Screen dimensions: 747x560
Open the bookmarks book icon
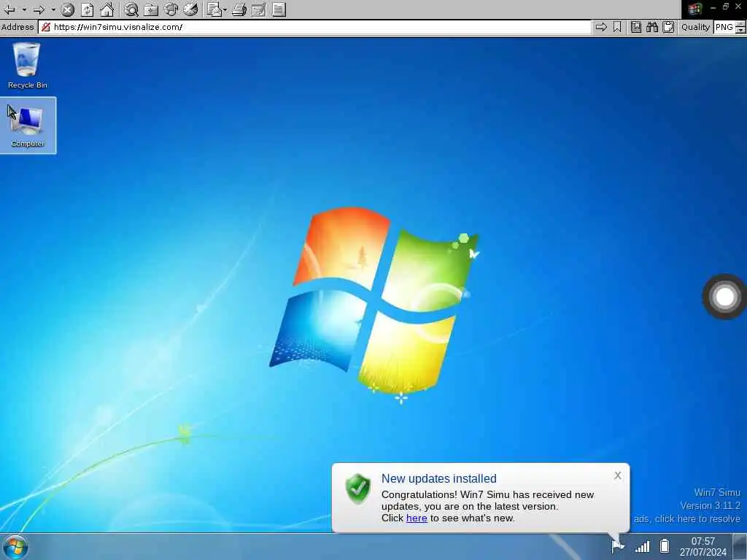click(636, 27)
